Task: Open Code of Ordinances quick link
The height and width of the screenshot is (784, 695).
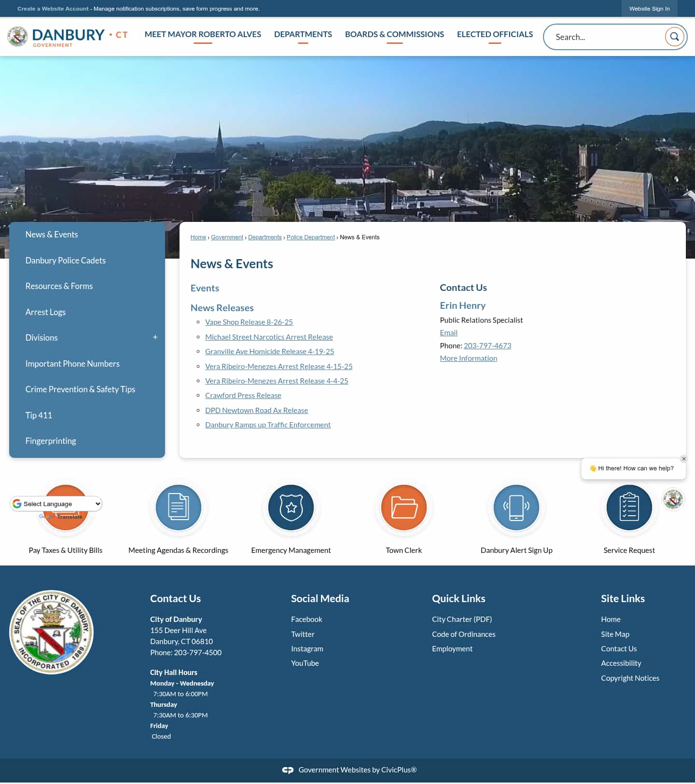Action: coord(464,634)
